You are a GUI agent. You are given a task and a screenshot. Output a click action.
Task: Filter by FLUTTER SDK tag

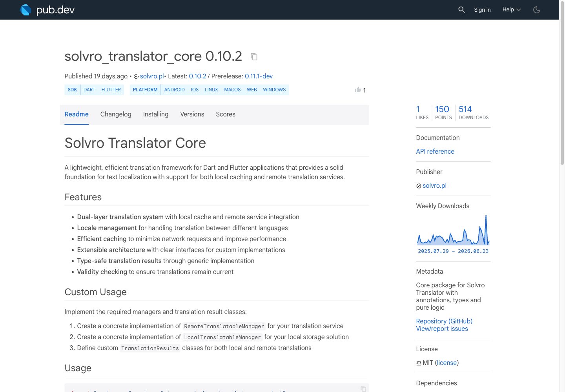coord(111,90)
